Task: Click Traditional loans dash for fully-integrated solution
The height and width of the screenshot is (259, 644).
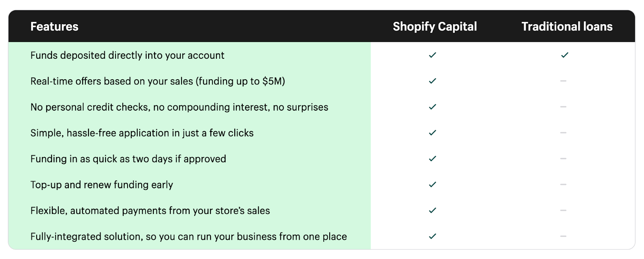Action: tap(563, 236)
